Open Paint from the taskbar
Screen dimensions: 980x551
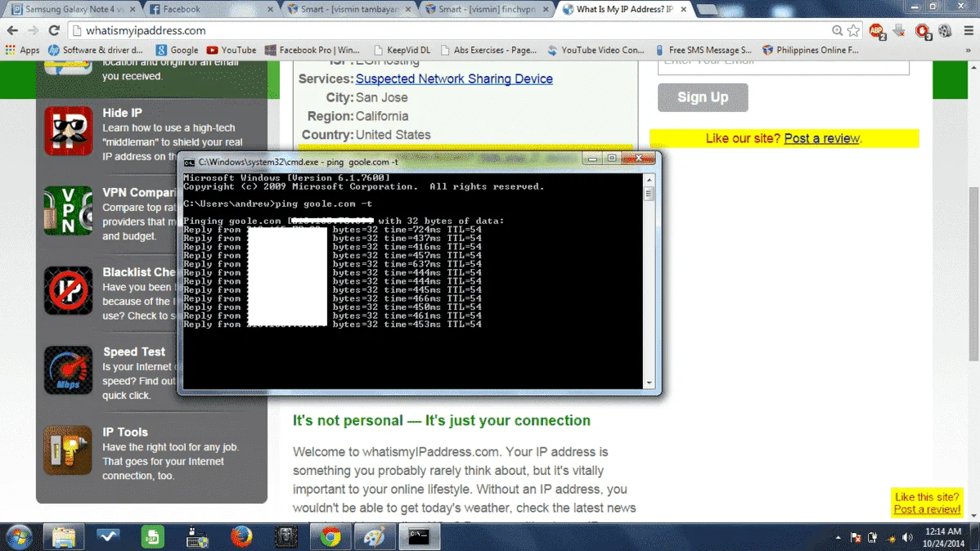375,536
